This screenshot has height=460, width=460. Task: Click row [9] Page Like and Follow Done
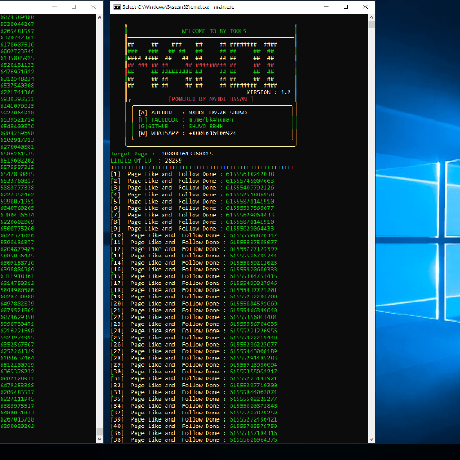point(193,228)
